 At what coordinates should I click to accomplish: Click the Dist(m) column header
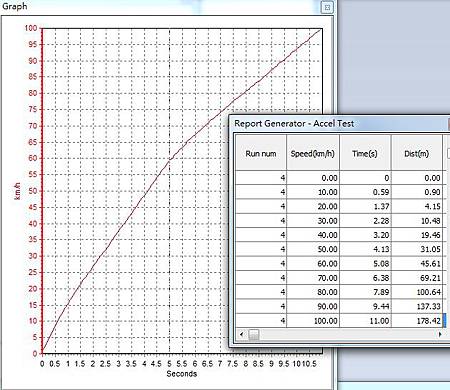tap(417, 153)
